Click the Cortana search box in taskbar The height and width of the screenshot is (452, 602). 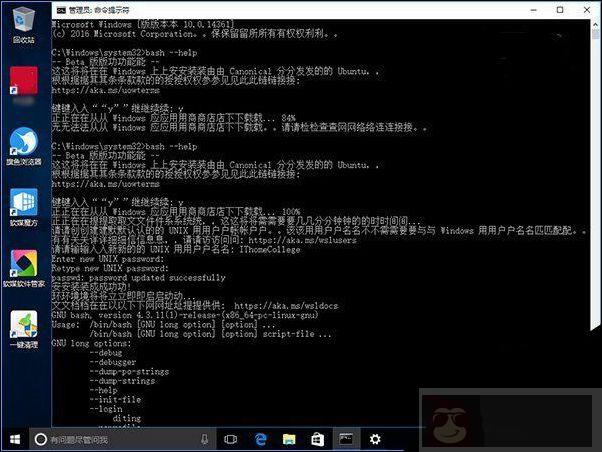point(122,439)
